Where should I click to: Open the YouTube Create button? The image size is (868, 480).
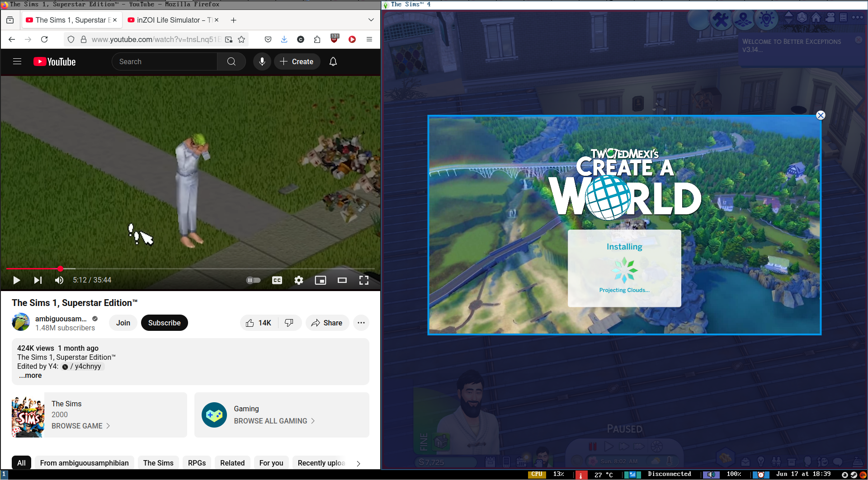tap(297, 61)
